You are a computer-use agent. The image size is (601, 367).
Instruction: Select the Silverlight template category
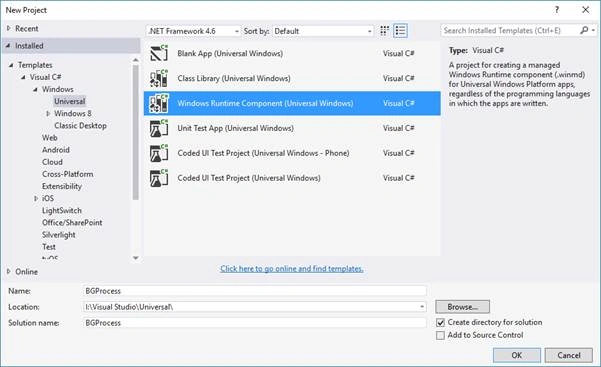[x=59, y=235]
